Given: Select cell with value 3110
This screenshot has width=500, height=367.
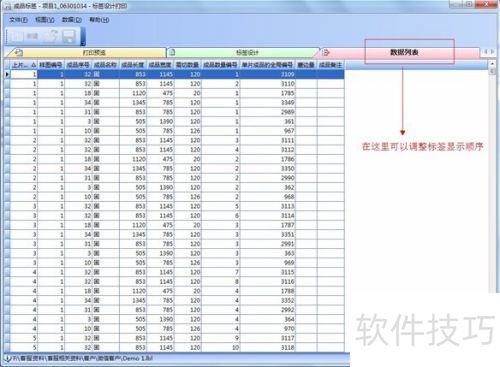Looking at the screenshot, I should tap(268, 84).
